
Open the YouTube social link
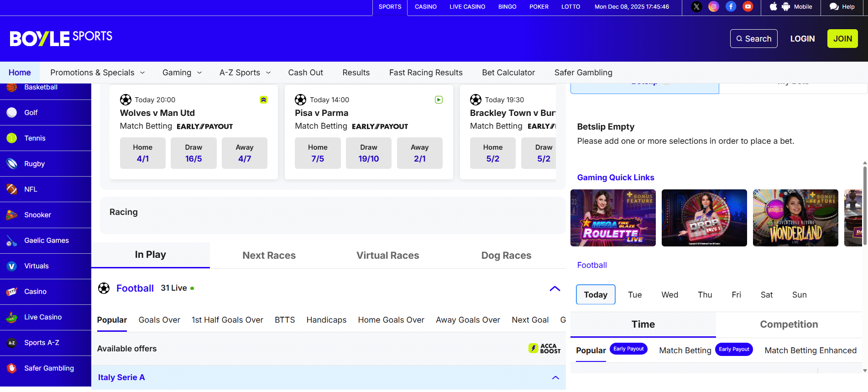click(748, 7)
